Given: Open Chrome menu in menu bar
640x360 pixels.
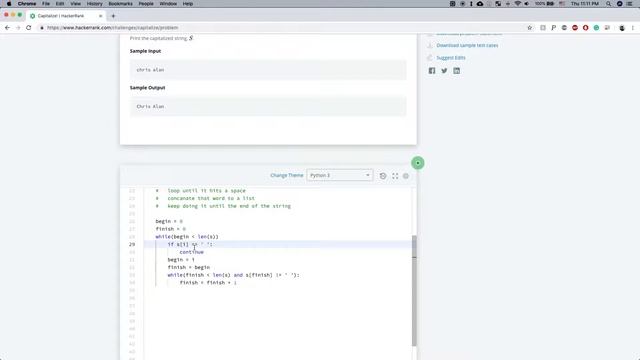Looking at the screenshot, I should tap(27, 4).
